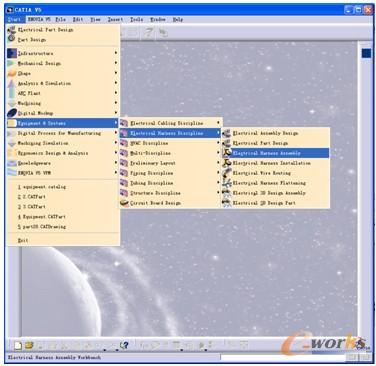The width and height of the screenshot is (376, 366).
Task: Click the Infrastructure icon
Action: (x=12, y=53)
